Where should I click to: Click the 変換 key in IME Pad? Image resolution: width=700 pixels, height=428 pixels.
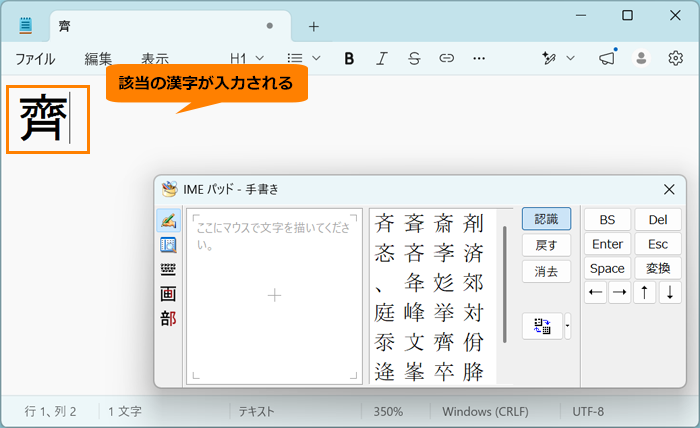(x=658, y=268)
